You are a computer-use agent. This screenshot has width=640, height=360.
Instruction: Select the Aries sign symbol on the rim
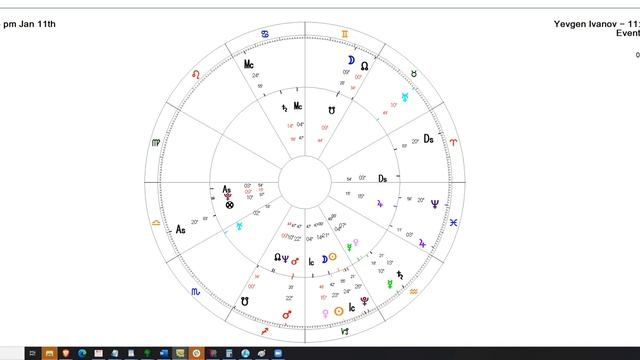(x=453, y=142)
